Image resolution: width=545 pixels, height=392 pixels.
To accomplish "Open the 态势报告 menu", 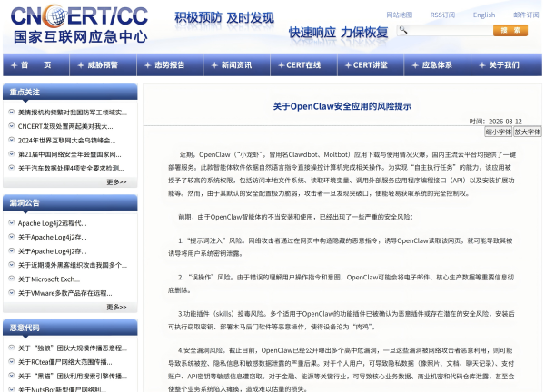I will [x=170, y=65].
